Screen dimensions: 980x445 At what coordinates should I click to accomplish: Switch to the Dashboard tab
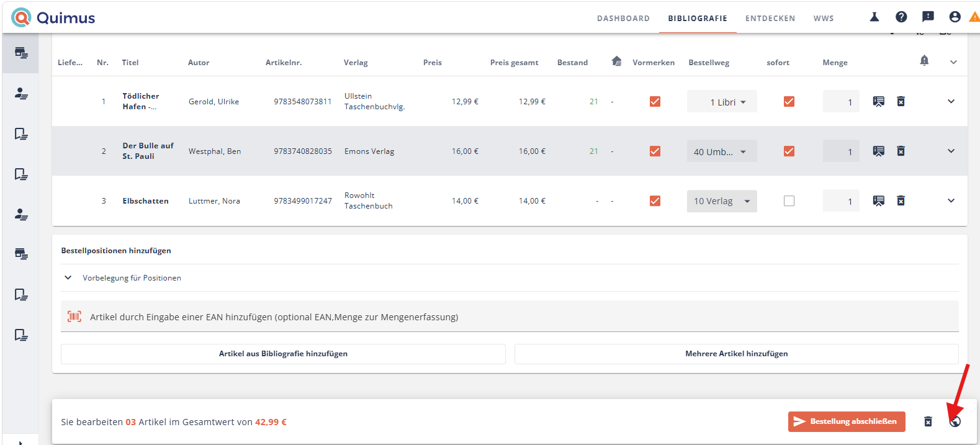coord(623,18)
